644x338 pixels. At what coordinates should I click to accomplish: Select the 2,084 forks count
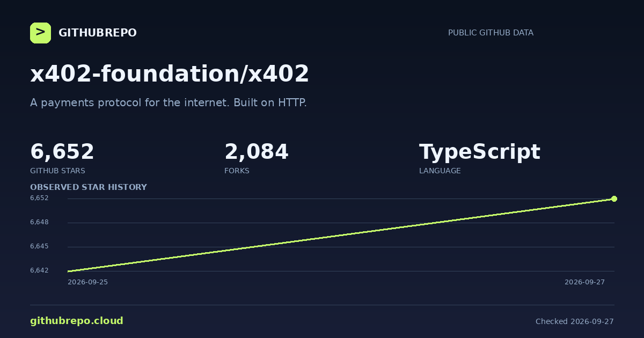(x=257, y=152)
